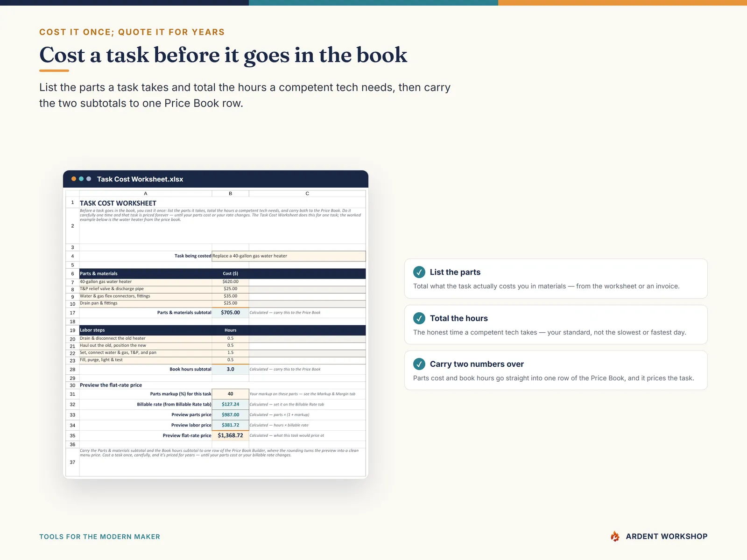Click the 'ARDENT WORKSHOP' brand name
This screenshot has height=560, width=747.
[x=667, y=537]
